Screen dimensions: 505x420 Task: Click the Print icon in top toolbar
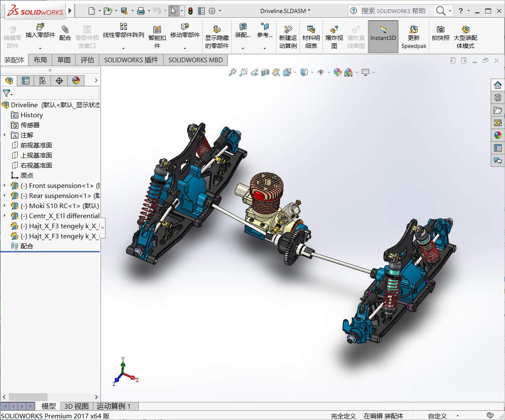[141, 11]
